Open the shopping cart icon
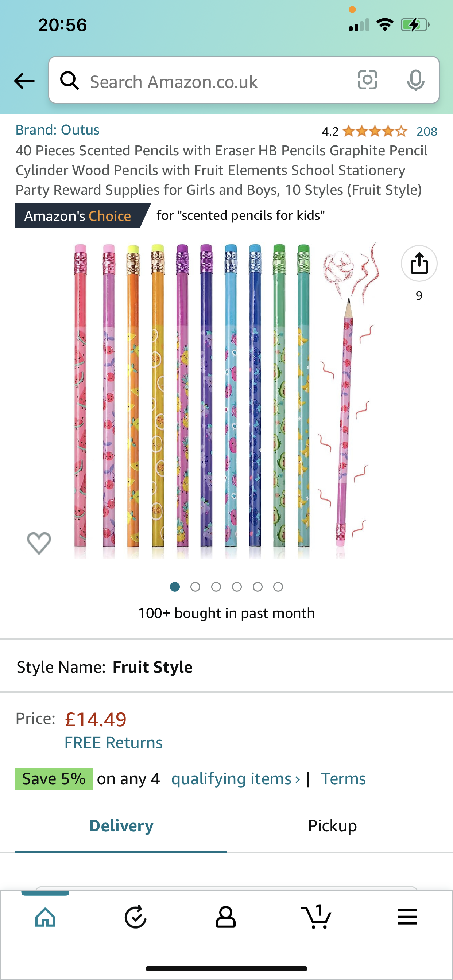Viewport: 453px width, 980px height. click(x=316, y=917)
